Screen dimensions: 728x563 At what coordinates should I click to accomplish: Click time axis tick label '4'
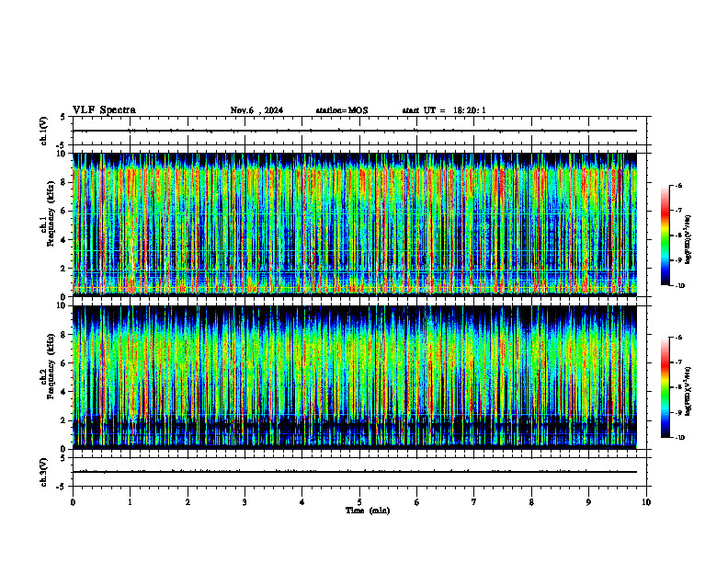(302, 502)
